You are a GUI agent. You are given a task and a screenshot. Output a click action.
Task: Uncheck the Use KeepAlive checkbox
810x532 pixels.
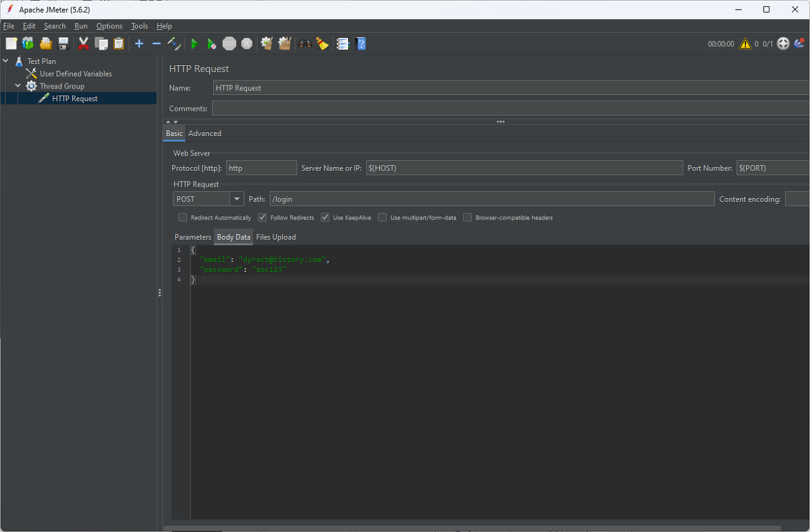click(325, 218)
